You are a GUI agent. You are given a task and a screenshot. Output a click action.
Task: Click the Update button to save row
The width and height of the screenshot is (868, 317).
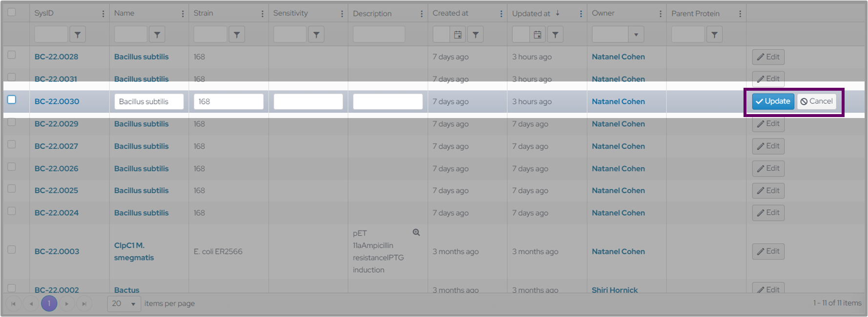point(773,101)
